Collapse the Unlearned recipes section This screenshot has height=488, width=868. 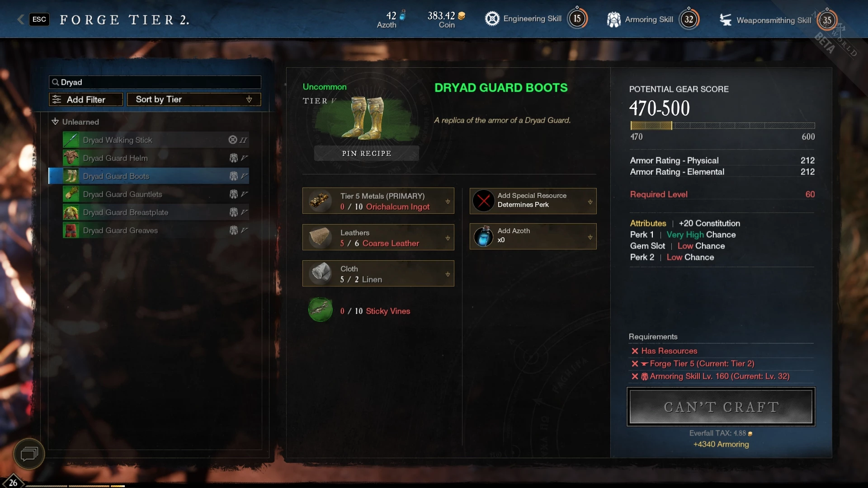click(55, 122)
